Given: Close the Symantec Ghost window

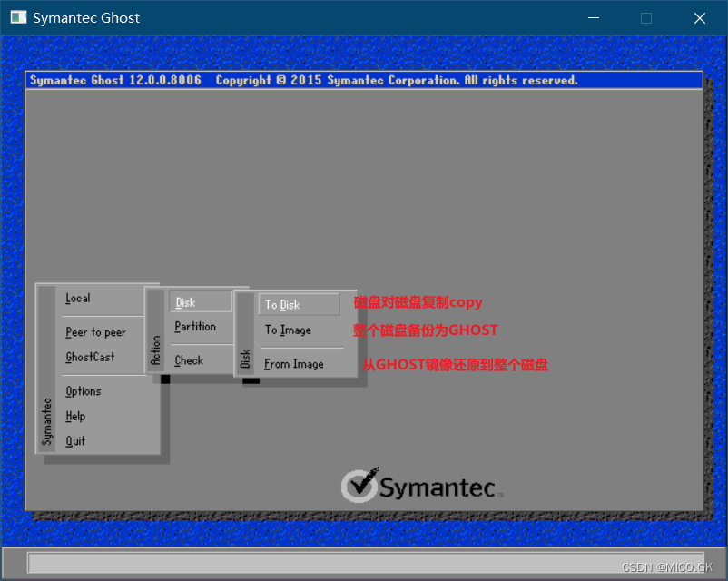Looking at the screenshot, I should tap(700, 17).
